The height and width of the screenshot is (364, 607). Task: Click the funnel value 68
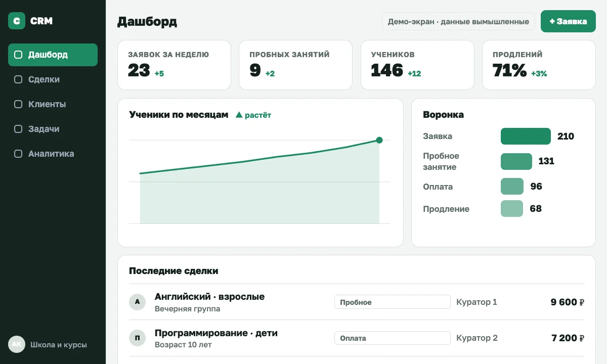536,209
